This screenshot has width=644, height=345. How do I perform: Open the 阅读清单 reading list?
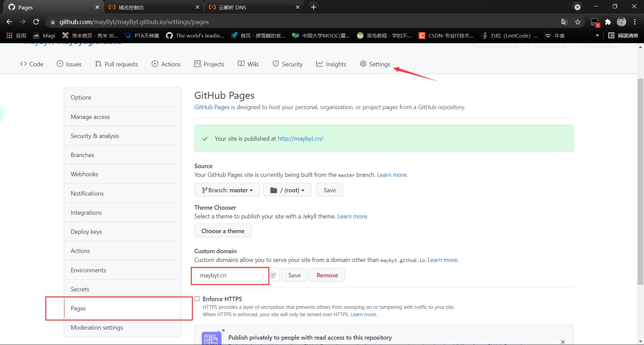tap(623, 36)
